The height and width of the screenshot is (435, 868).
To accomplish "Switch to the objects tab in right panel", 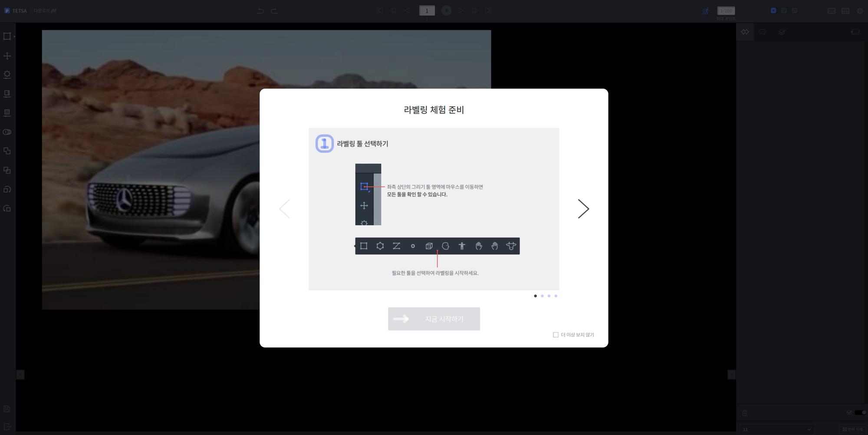I will click(745, 32).
